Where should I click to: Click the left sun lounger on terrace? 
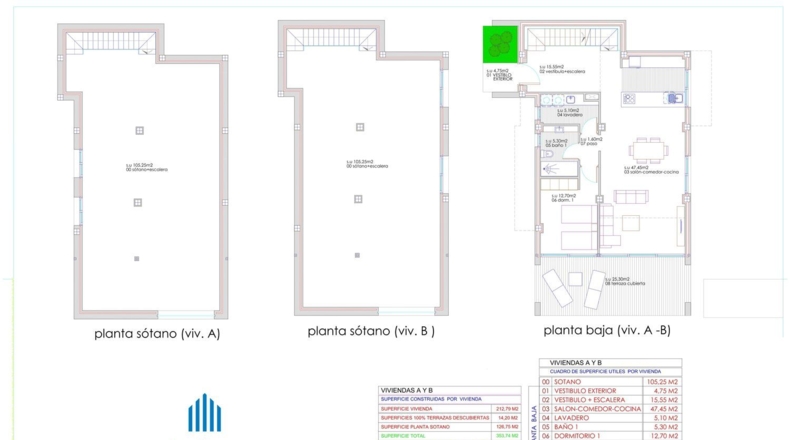(557, 288)
